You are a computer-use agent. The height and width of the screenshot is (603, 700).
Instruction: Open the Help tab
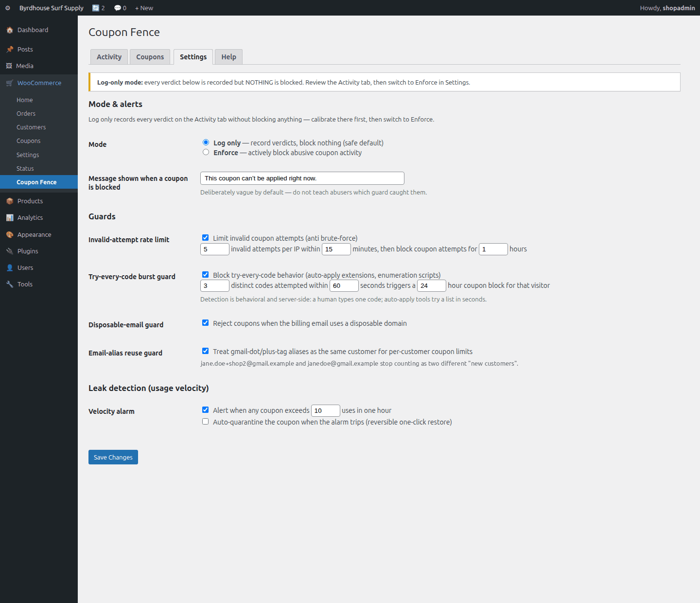(x=228, y=57)
